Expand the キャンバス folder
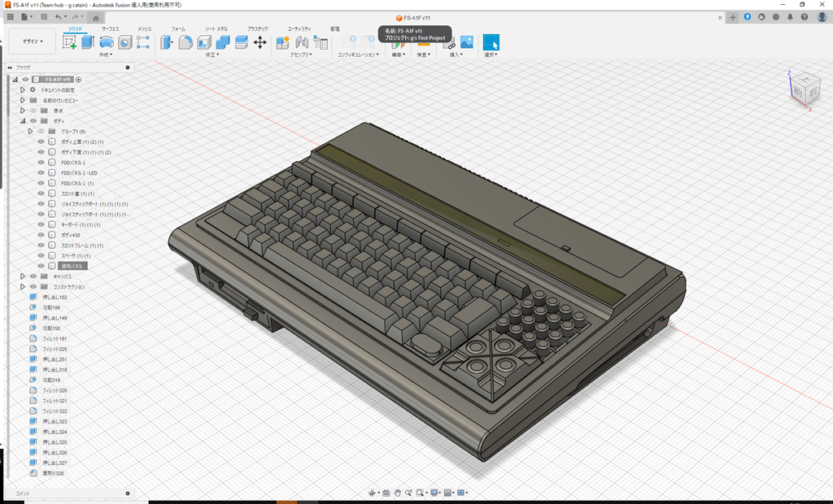 (22, 275)
